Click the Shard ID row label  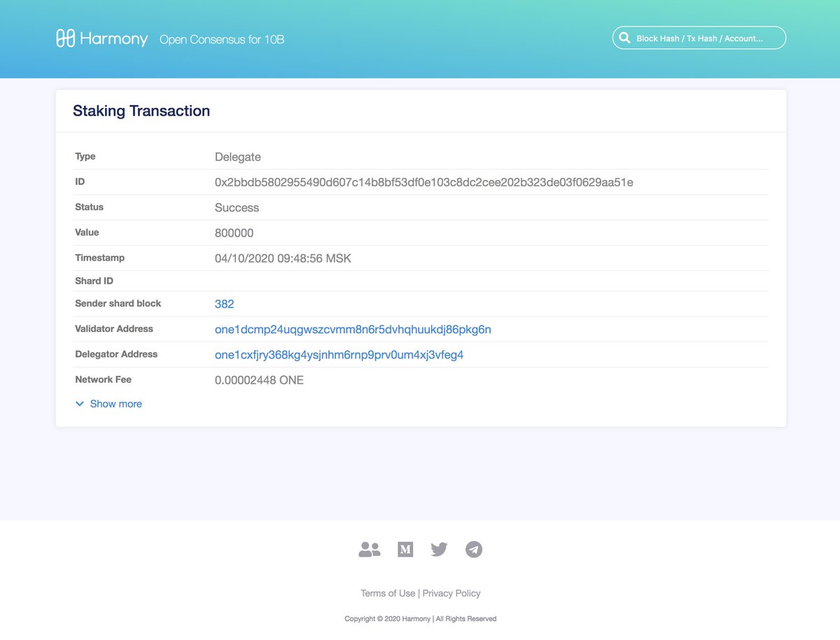(x=94, y=281)
